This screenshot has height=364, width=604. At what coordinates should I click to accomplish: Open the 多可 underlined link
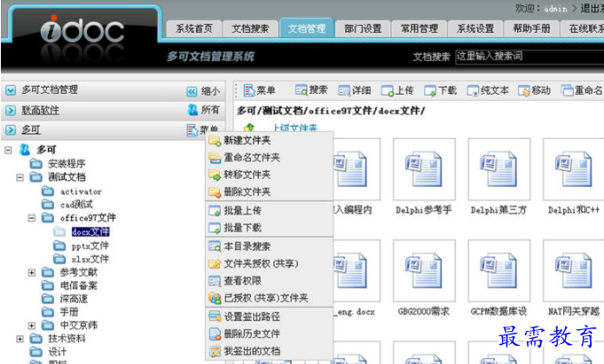(x=30, y=129)
